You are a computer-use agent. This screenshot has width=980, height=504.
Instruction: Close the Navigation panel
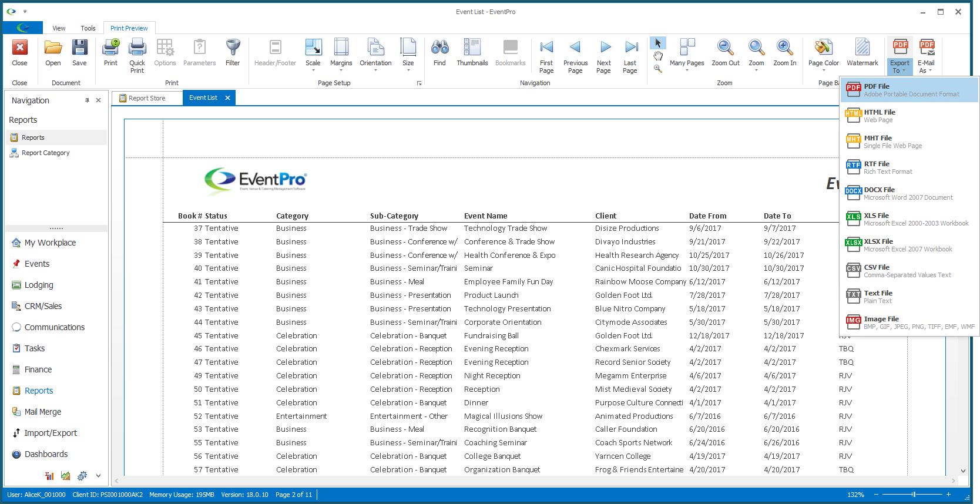pyautogui.click(x=98, y=100)
